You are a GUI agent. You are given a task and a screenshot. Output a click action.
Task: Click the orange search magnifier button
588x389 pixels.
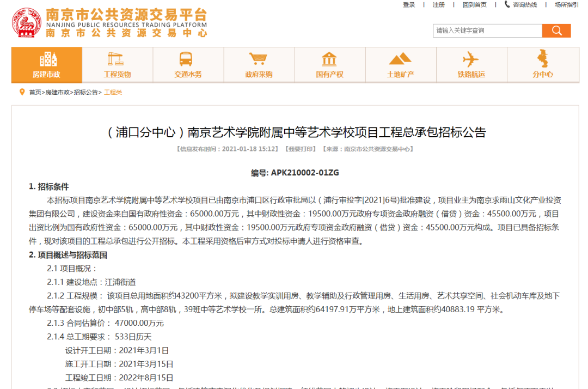click(x=556, y=31)
